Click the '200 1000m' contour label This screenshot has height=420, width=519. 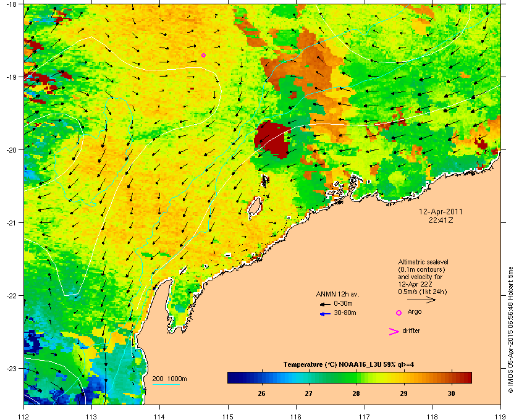click(169, 379)
